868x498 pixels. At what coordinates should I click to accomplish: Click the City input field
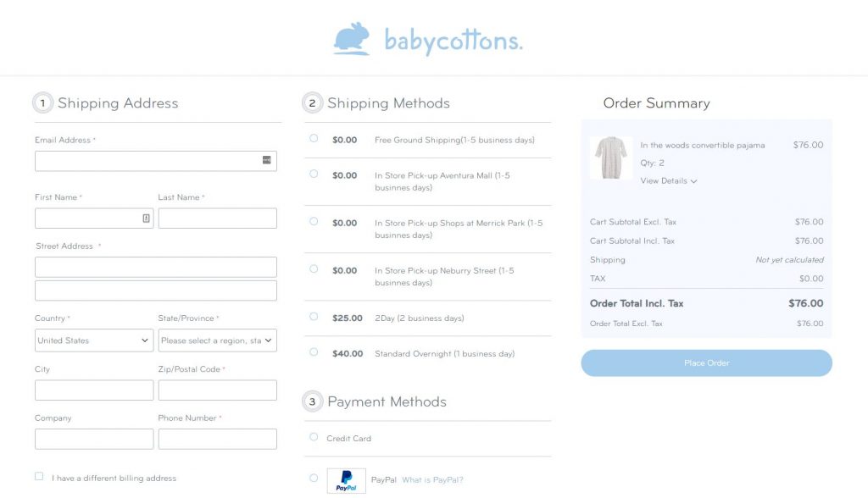point(94,390)
